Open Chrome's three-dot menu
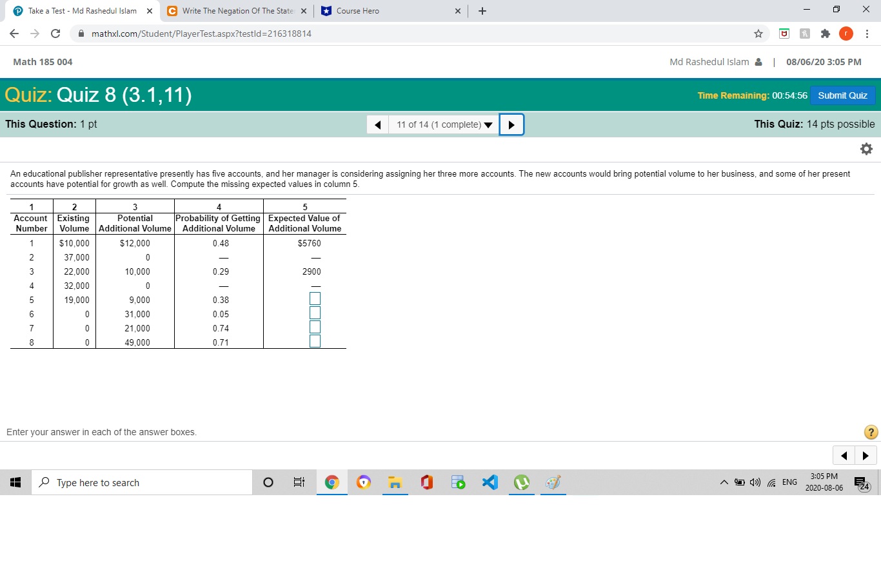881x588 pixels. tap(867, 34)
